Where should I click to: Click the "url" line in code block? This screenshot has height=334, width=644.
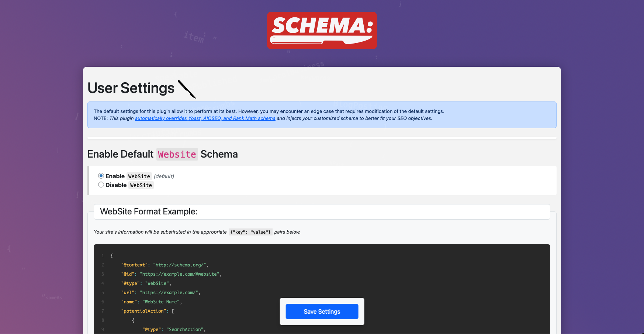click(160, 293)
